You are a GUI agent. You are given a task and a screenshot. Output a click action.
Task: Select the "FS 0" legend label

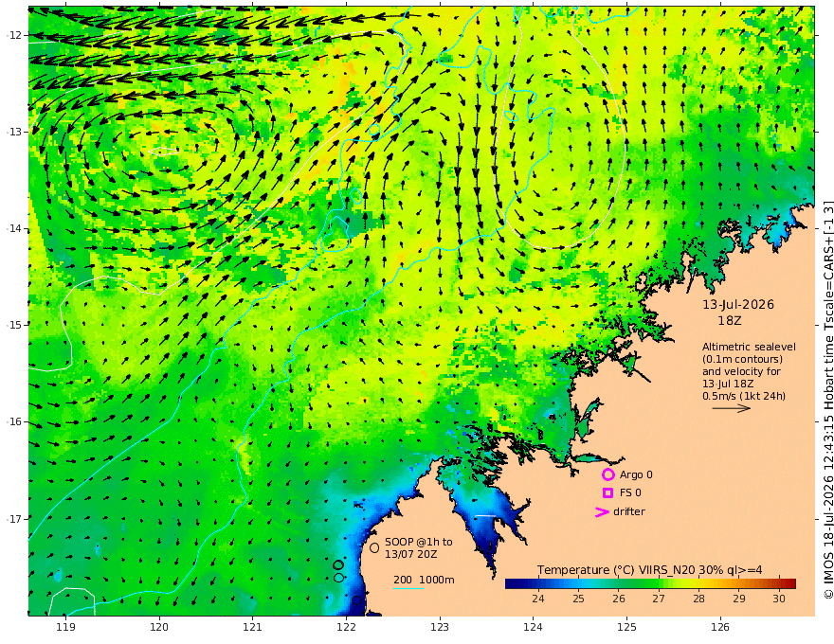click(630, 493)
